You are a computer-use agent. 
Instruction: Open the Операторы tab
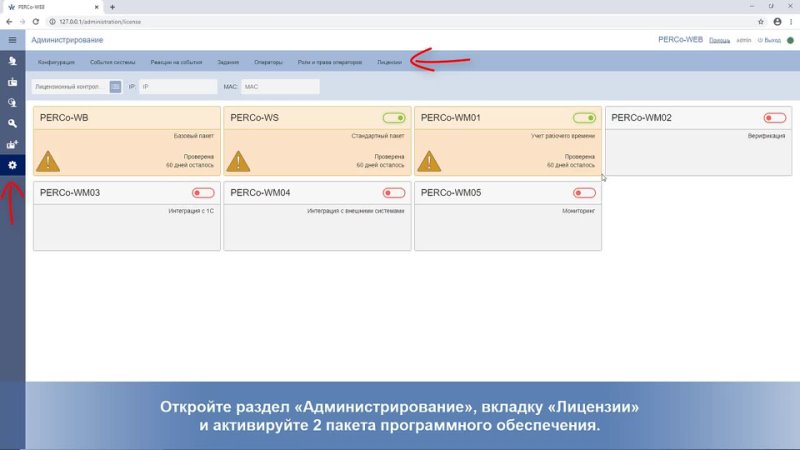[268, 62]
